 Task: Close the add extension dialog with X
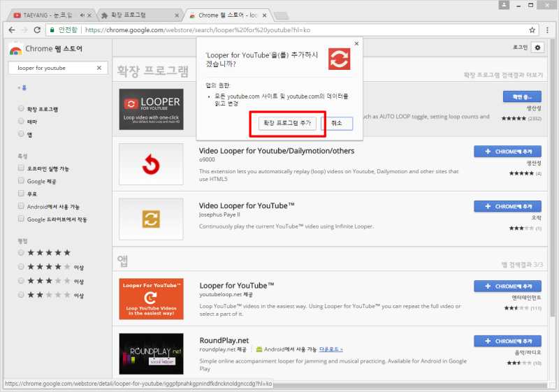pos(356,43)
